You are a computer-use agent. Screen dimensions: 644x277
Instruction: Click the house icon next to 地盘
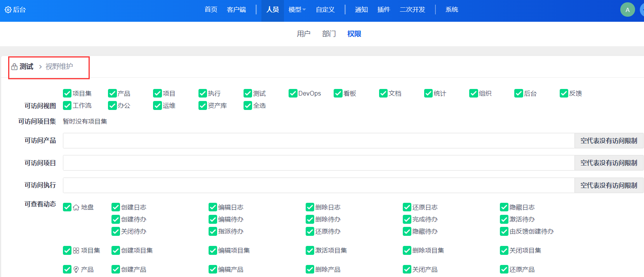click(76, 207)
